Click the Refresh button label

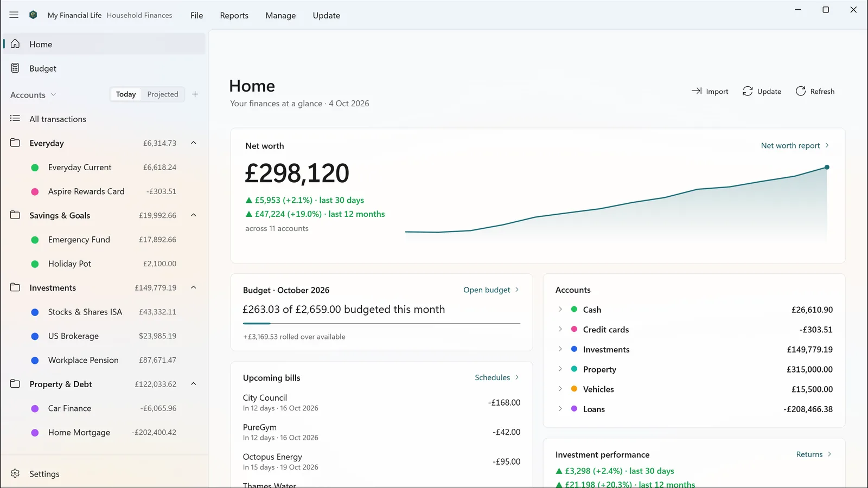822,91
